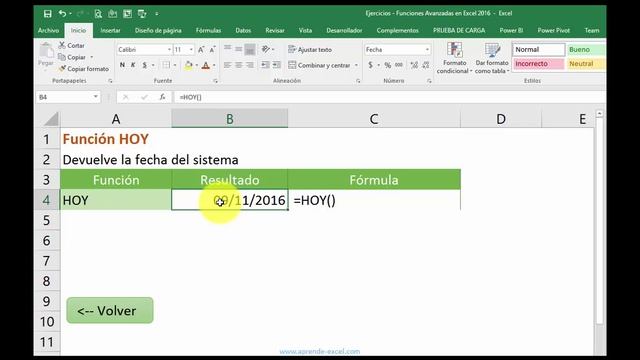This screenshot has height=360, width=640.
Task: Open Formato condicional menu
Action: pyautogui.click(x=454, y=58)
